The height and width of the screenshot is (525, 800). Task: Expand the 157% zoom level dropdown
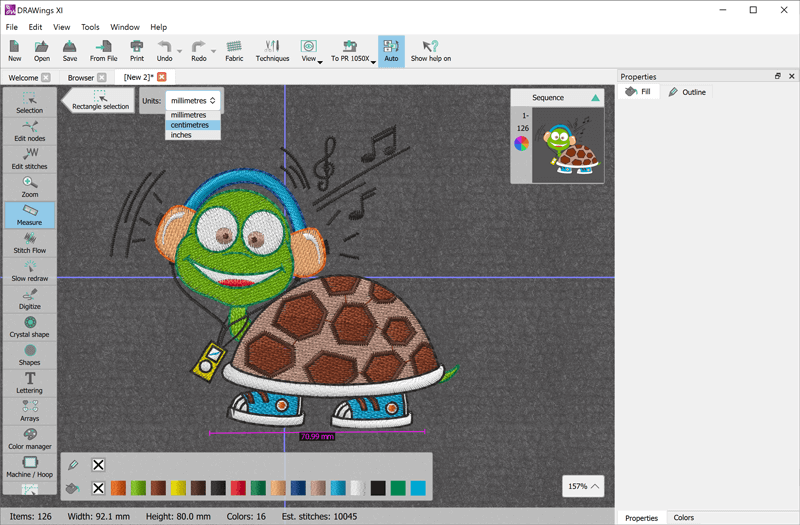(584, 486)
